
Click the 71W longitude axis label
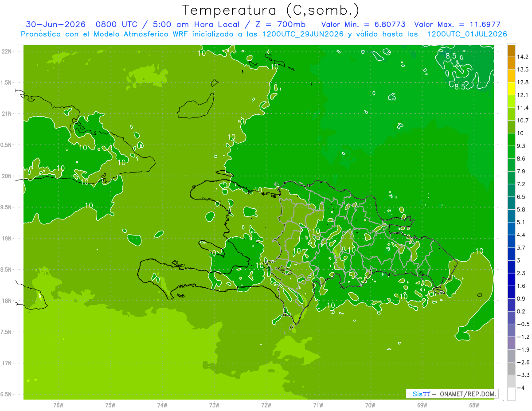(x=318, y=405)
